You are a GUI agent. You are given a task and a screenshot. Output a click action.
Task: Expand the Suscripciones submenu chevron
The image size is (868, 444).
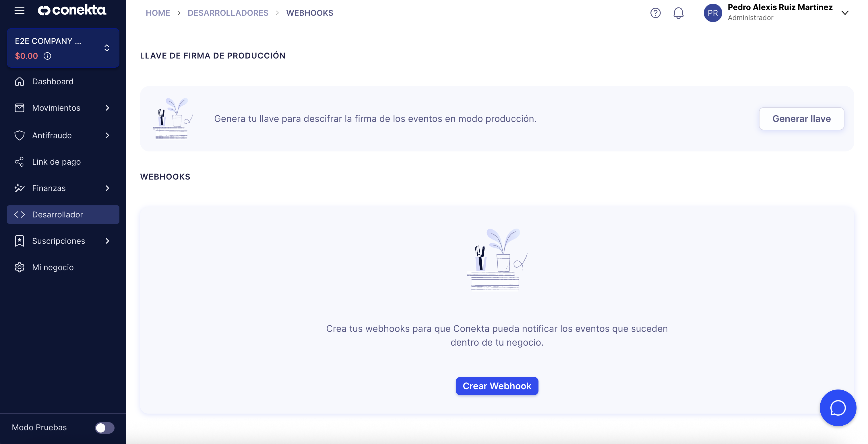click(x=107, y=241)
